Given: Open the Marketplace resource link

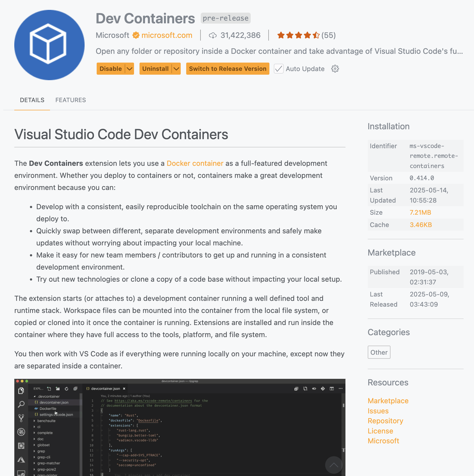Looking at the screenshot, I should click(x=388, y=401).
